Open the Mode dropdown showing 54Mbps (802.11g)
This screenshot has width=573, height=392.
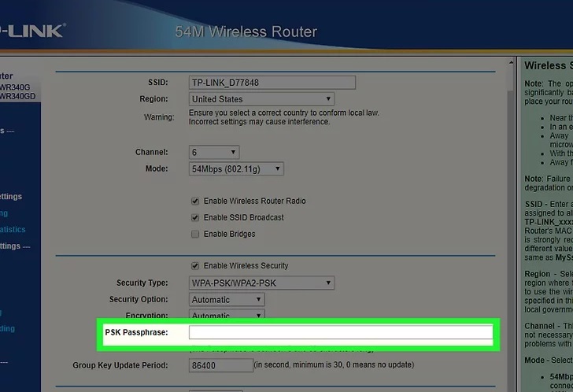click(236, 169)
